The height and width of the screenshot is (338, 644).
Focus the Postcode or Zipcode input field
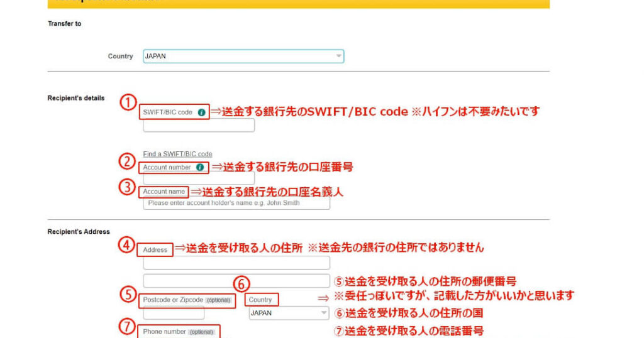pos(174,313)
